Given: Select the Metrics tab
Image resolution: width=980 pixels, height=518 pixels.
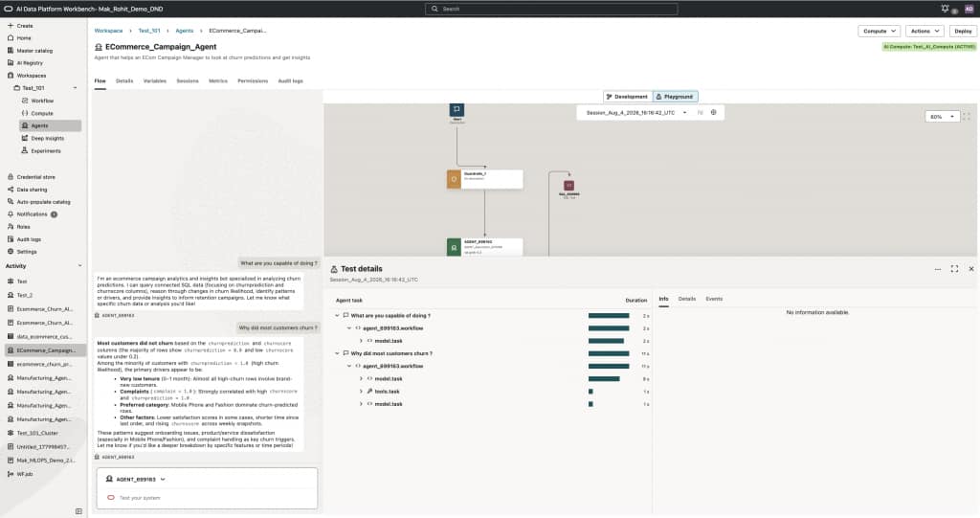Looking at the screenshot, I should (218, 81).
